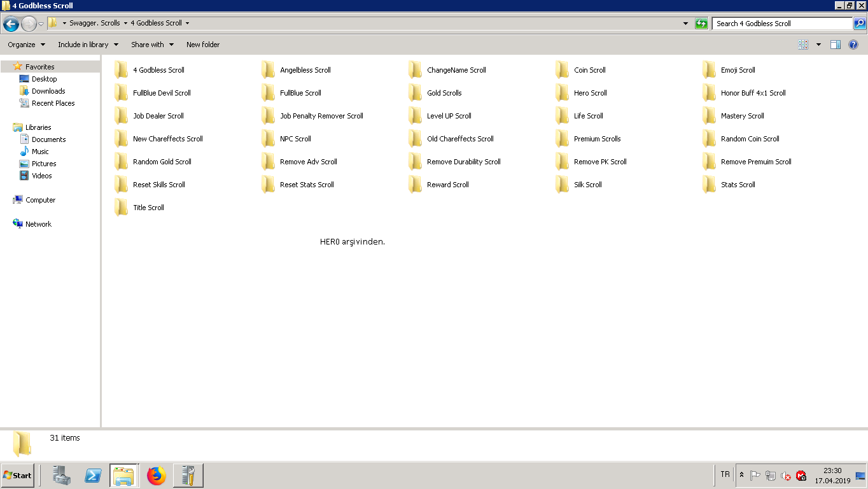This screenshot has height=489, width=868.
Task: Expand arrow after Swagger. Scrolls breadcrumb
Action: pos(125,23)
